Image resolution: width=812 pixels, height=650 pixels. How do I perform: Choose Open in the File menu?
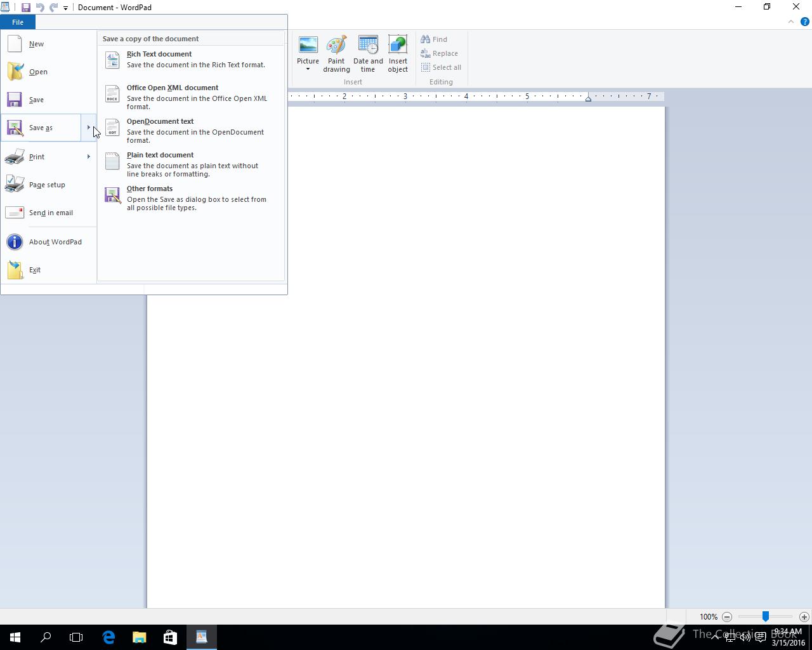pos(49,72)
